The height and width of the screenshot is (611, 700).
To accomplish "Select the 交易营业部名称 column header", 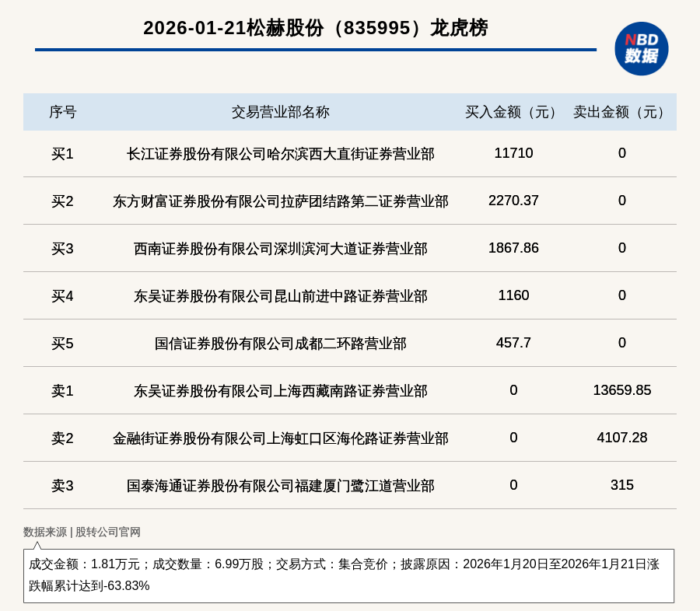I will click(x=280, y=112).
